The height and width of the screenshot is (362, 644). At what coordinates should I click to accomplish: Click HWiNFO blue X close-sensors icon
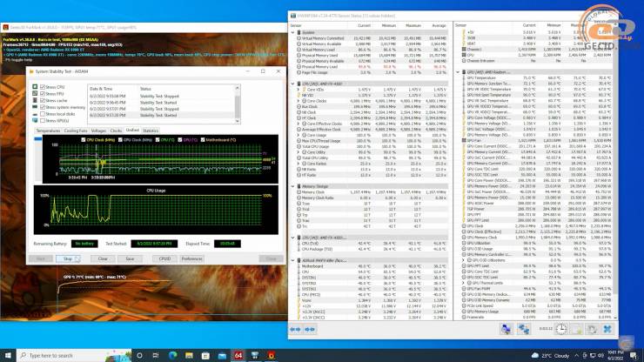pos(607,329)
